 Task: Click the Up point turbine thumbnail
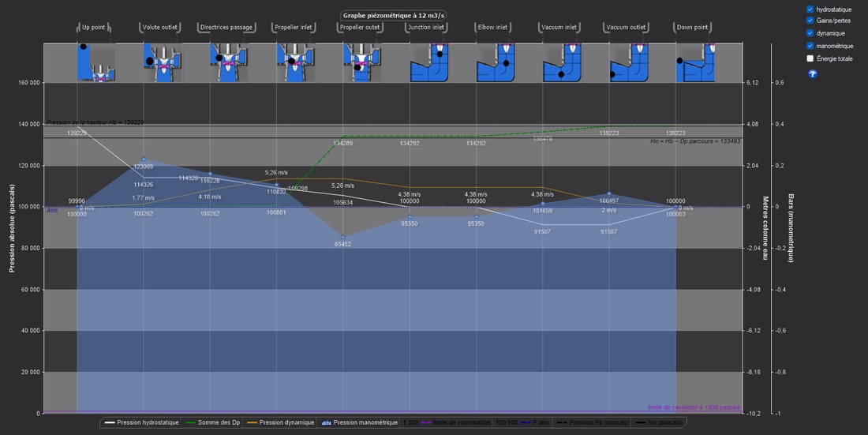pos(95,62)
